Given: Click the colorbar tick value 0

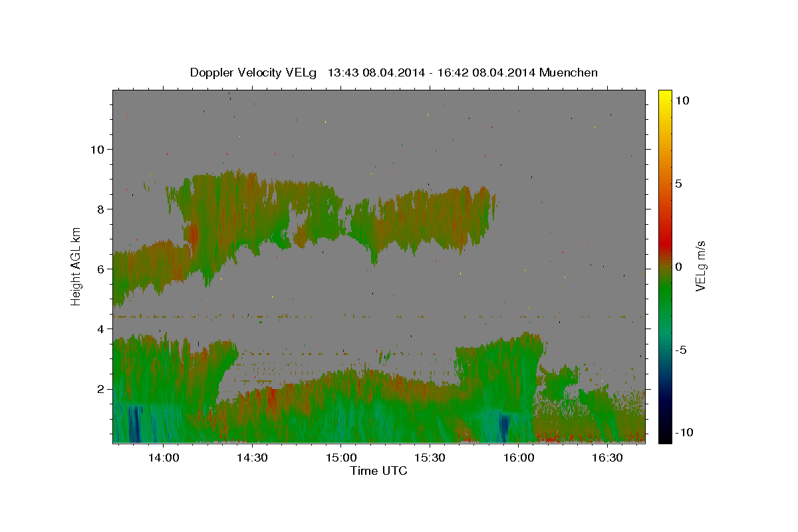Looking at the screenshot, I should 679,267.
